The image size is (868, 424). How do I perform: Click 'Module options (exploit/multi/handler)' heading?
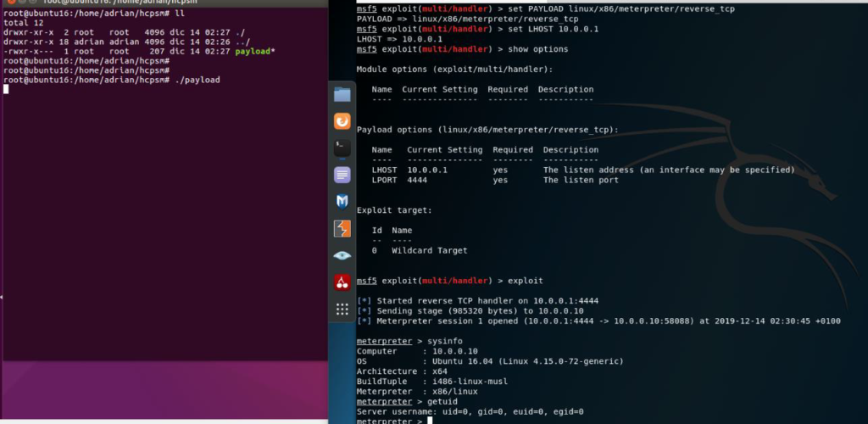point(454,70)
